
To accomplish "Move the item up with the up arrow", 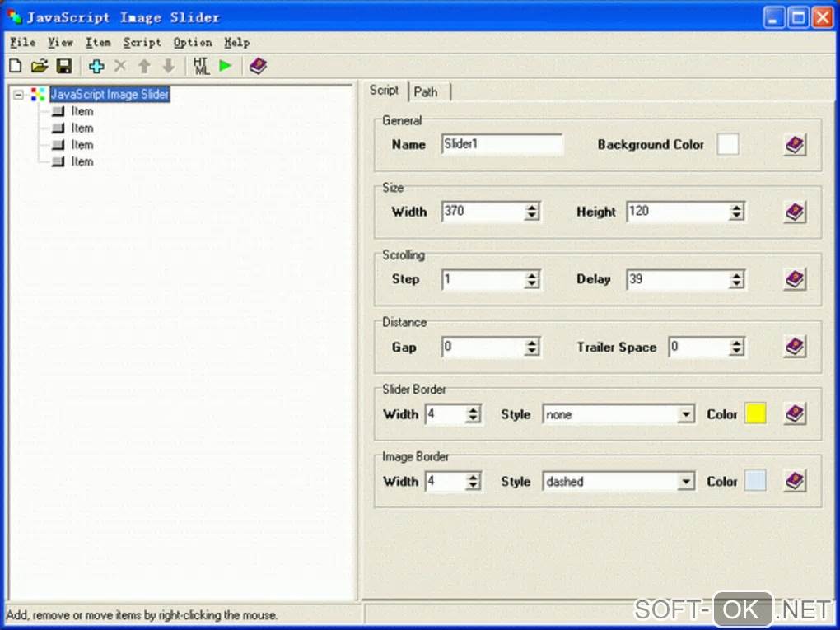I will (144, 66).
